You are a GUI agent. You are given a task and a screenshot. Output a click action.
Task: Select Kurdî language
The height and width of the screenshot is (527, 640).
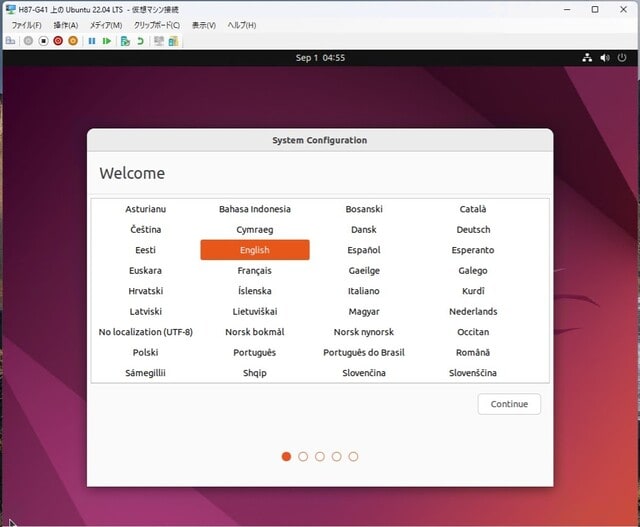click(x=473, y=291)
